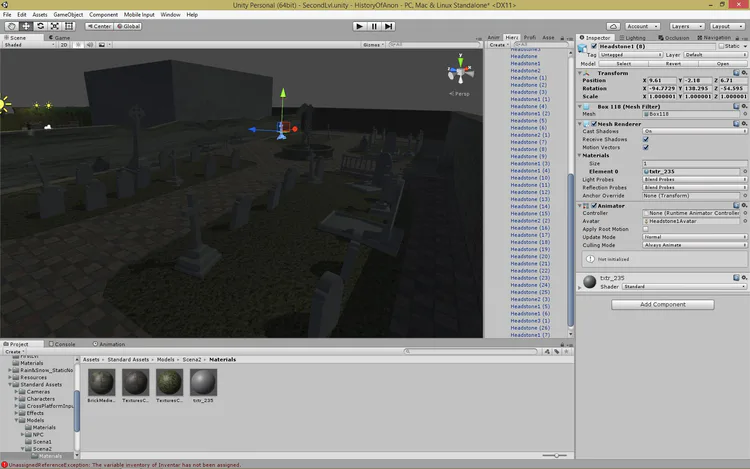Open Transform component help book icon
Screen dimensions: 750x469
[x=736, y=73]
